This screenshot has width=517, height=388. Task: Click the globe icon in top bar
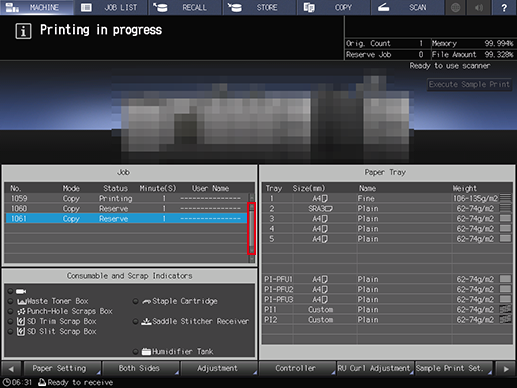tap(456, 7)
